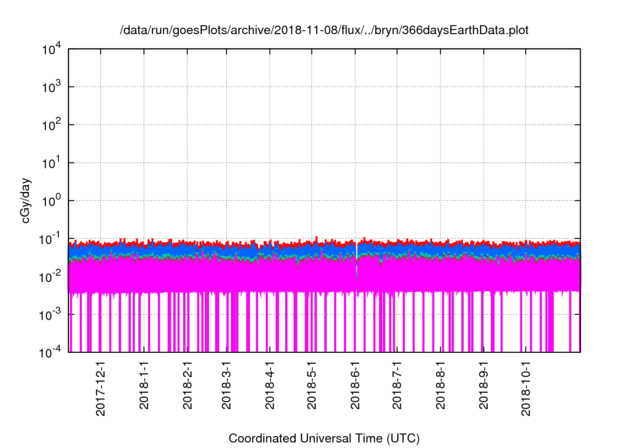Click the 10^4 y-axis tick label
This screenshot has width=640, height=448.
coord(52,49)
